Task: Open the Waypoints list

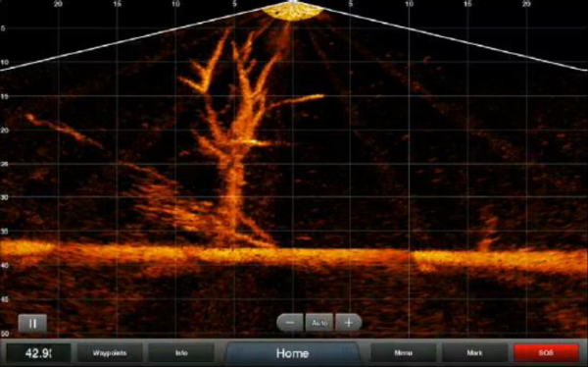Action: pos(110,353)
